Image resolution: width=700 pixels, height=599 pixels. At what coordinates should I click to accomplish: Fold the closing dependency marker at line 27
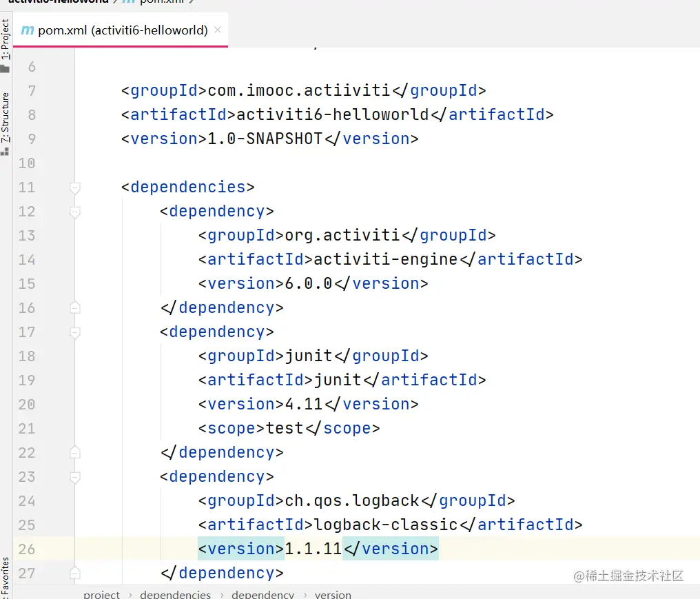click(75, 573)
